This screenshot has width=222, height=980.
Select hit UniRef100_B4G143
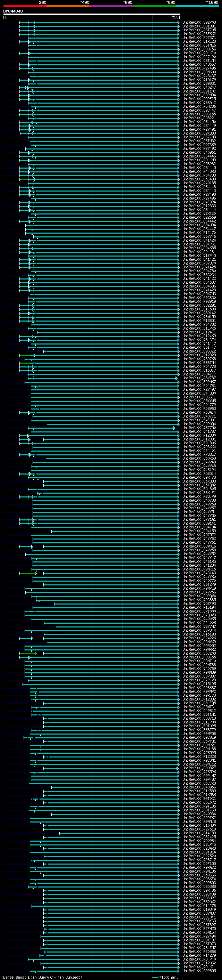[x=199, y=573]
